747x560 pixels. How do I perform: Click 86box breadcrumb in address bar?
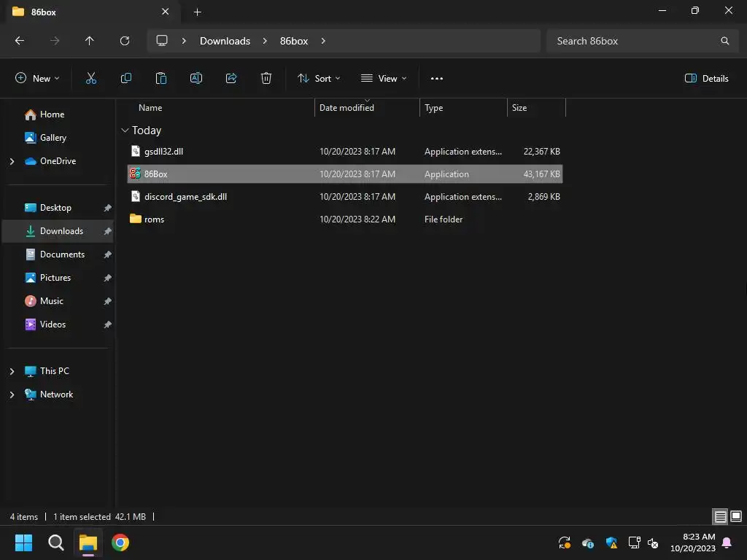tap(294, 41)
